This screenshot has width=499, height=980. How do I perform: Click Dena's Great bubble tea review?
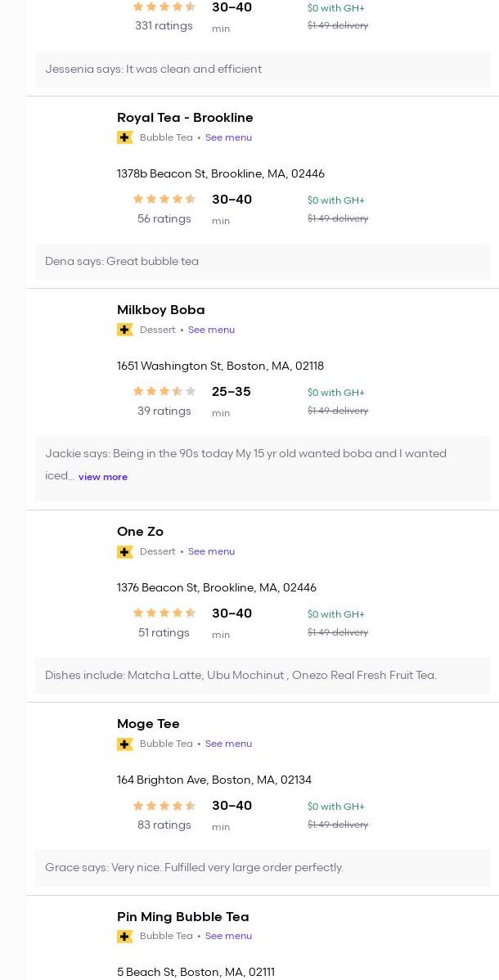pos(122,262)
